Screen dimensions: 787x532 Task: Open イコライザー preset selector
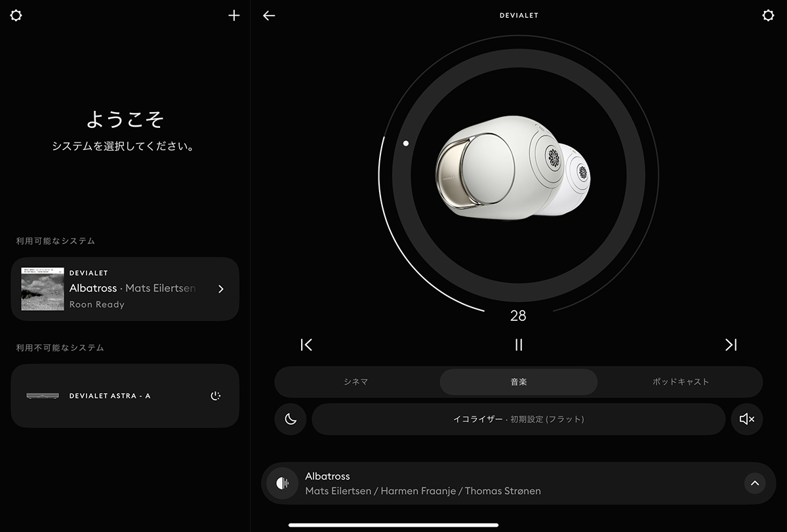(518, 419)
